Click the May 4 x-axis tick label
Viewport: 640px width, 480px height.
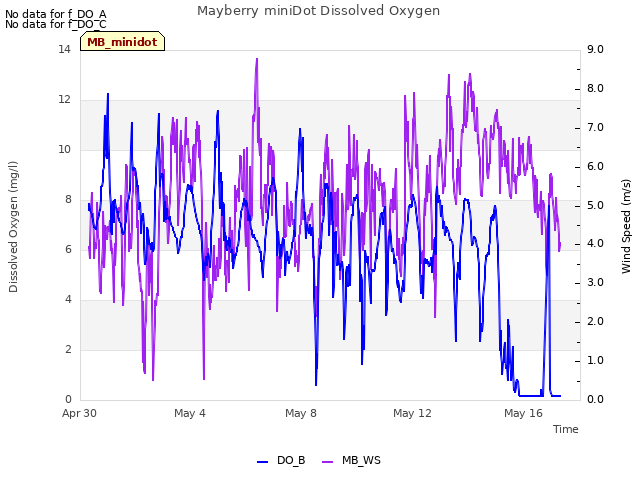(x=190, y=413)
